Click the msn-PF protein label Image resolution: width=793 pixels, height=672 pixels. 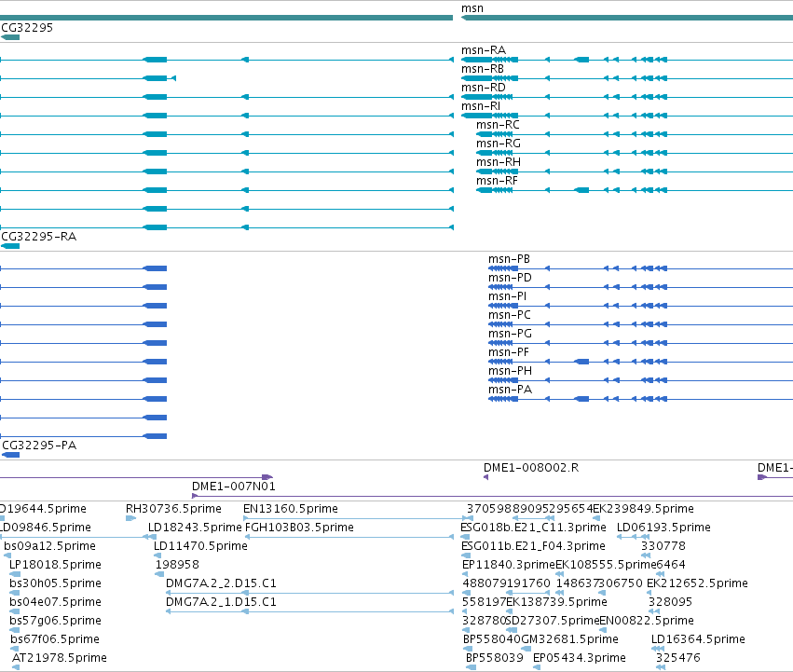[508, 352]
